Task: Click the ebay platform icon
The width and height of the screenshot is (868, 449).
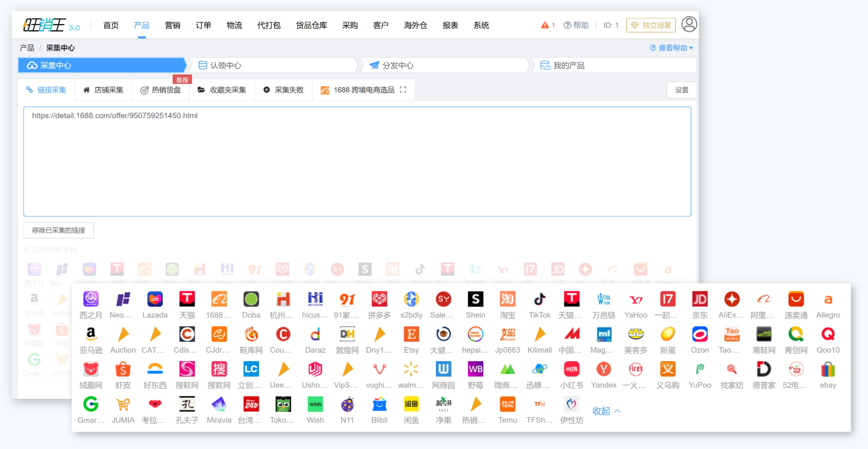Action: tap(828, 369)
